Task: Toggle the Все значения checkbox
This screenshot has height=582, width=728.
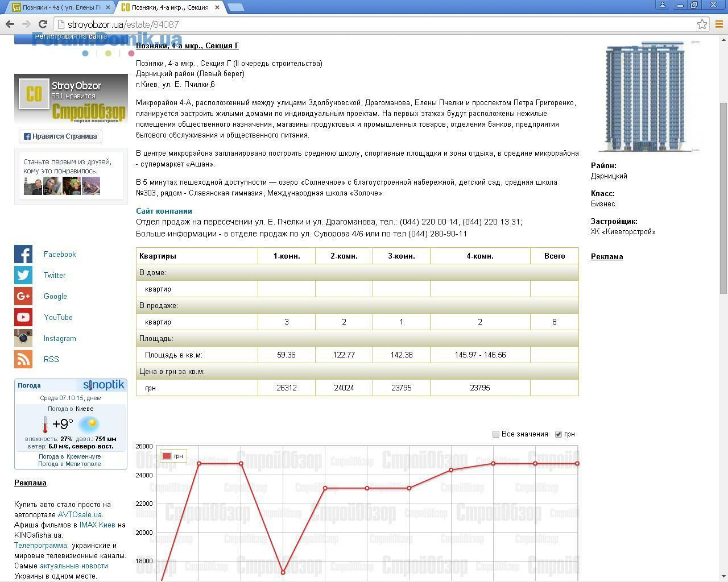Action: [496, 434]
